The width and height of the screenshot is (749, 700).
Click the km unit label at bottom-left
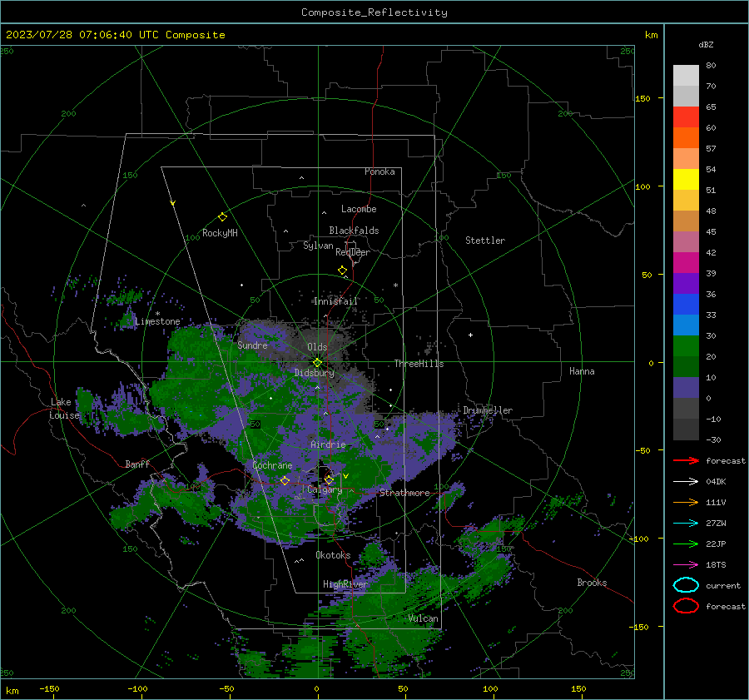12,691
